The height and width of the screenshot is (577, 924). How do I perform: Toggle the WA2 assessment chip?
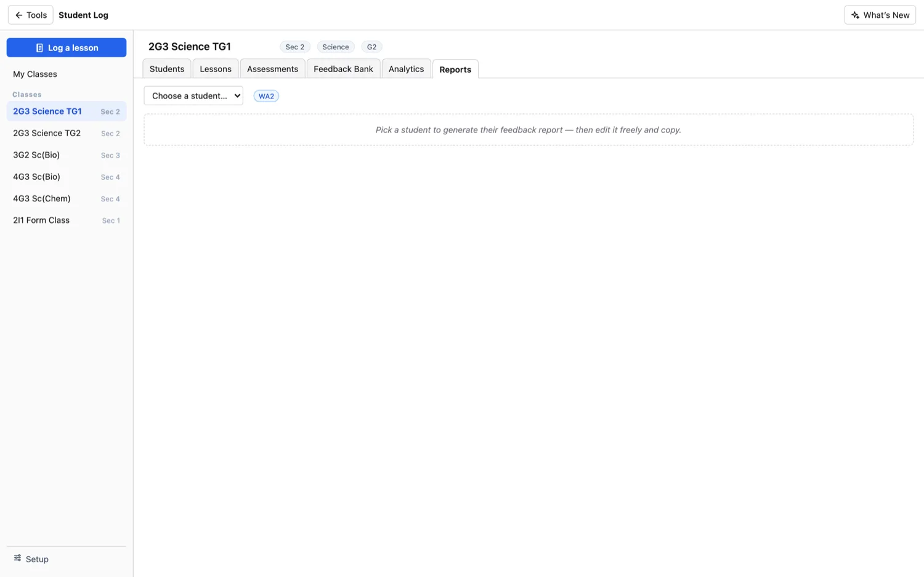266,96
